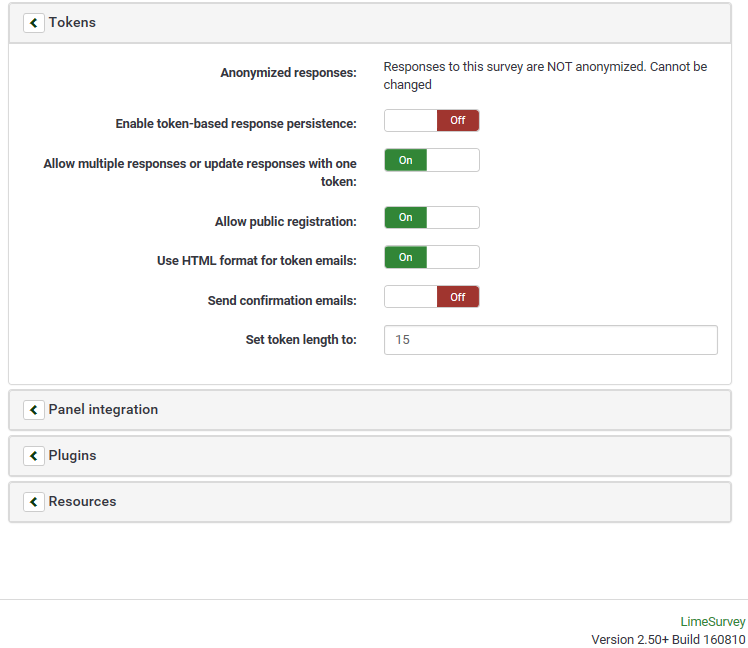This screenshot has width=748, height=648.
Task: Expand the Panel integration heading text
Action: click(103, 410)
